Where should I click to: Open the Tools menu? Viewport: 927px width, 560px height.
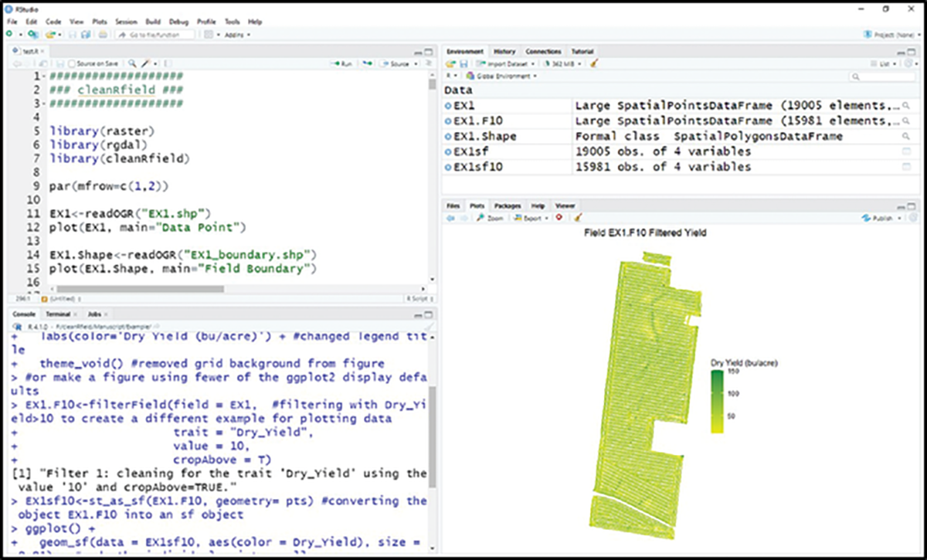click(x=233, y=22)
